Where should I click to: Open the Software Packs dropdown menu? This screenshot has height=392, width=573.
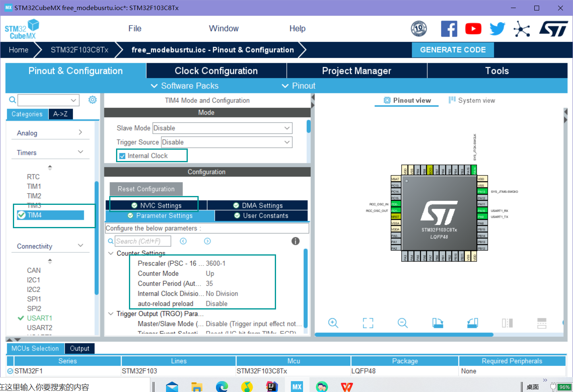coord(185,86)
